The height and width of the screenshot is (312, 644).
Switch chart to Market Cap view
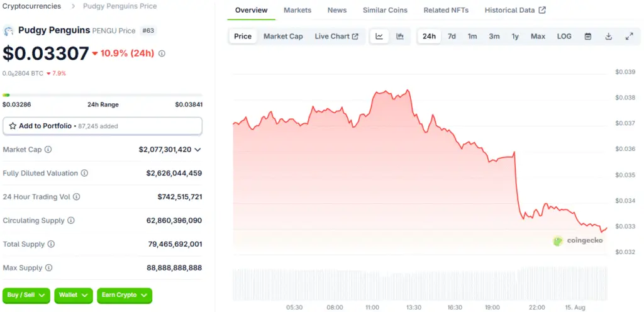pos(284,36)
